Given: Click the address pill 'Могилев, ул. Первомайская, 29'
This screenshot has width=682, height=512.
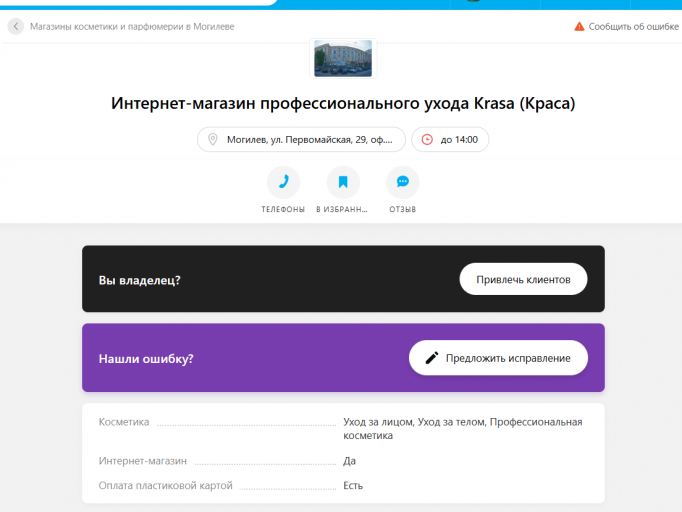Looking at the screenshot, I should pyautogui.click(x=301, y=140).
